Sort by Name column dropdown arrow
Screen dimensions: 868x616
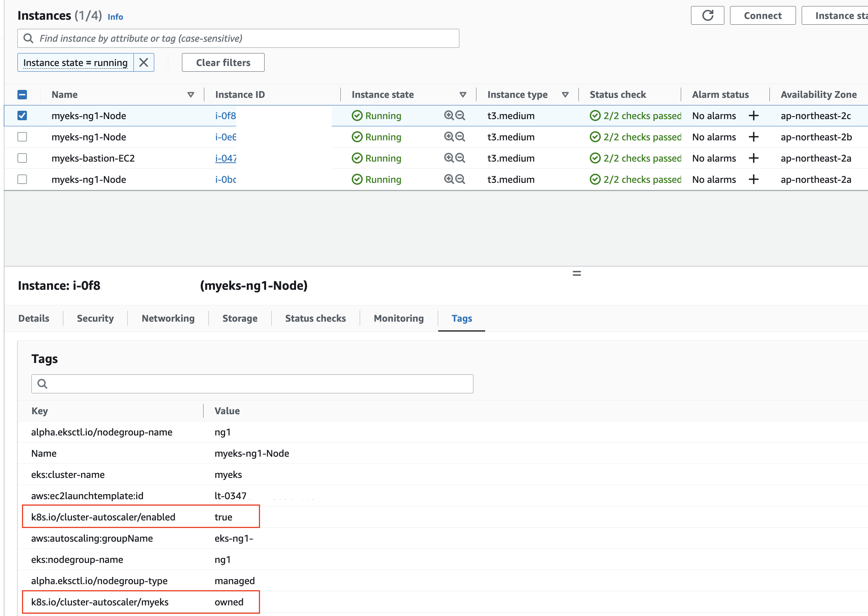pyautogui.click(x=191, y=94)
